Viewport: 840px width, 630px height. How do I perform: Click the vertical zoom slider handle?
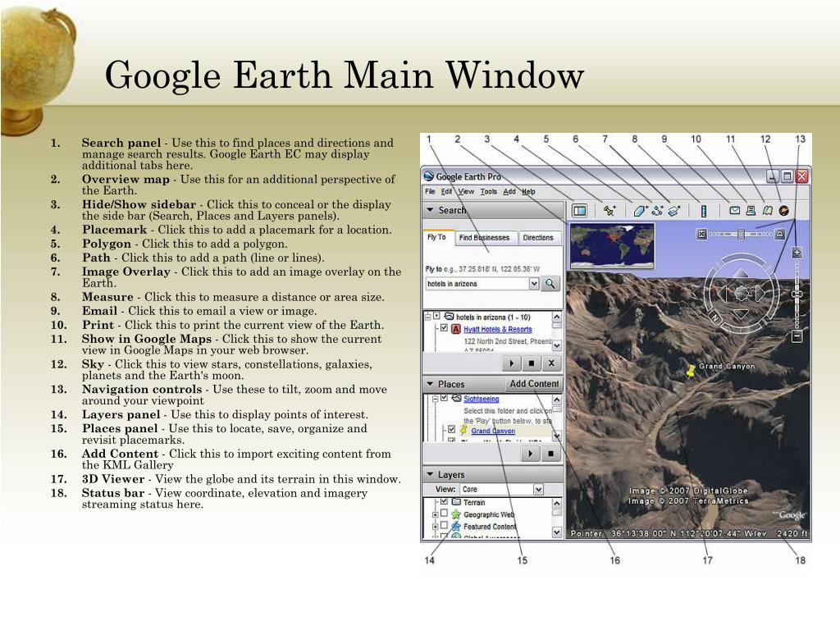[797, 294]
